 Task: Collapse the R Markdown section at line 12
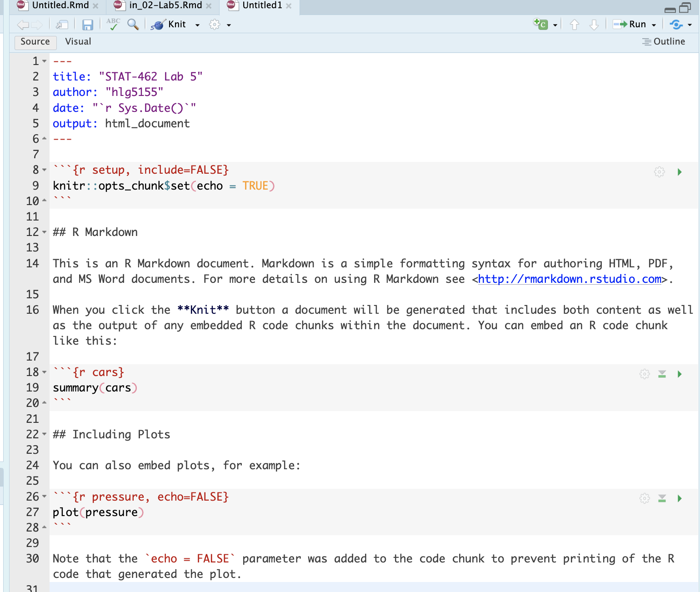[45, 232]
